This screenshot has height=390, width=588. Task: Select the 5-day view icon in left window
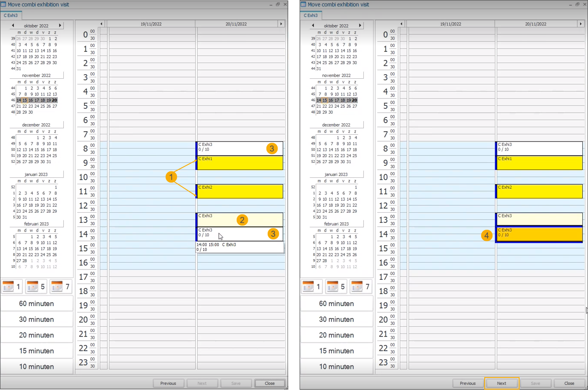[36, 286]
